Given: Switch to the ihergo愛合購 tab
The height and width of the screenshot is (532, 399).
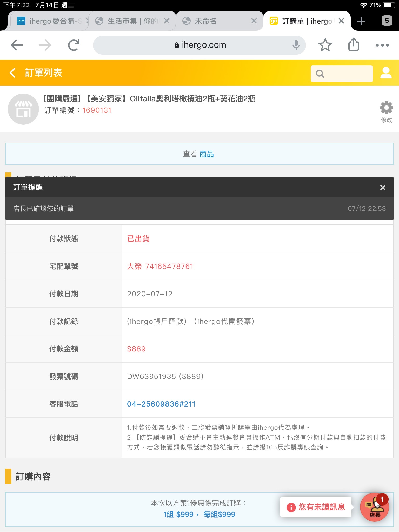Looking at the screenshot, I should 49,21.
